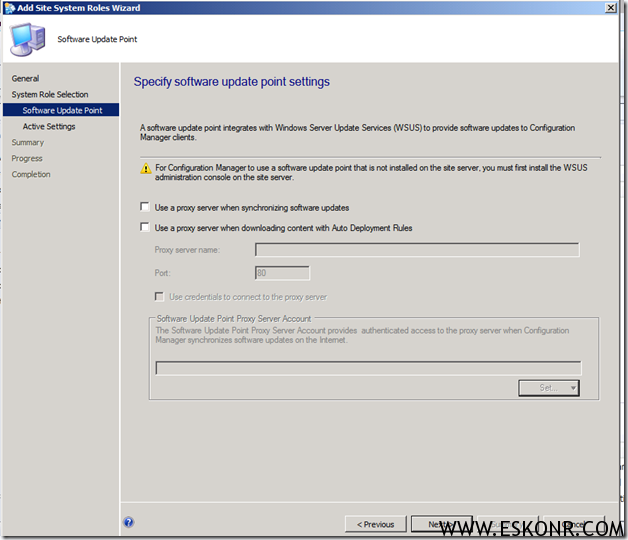Click the yellow warning triangle icon
628x540 pixels.
tap(146, 168)
